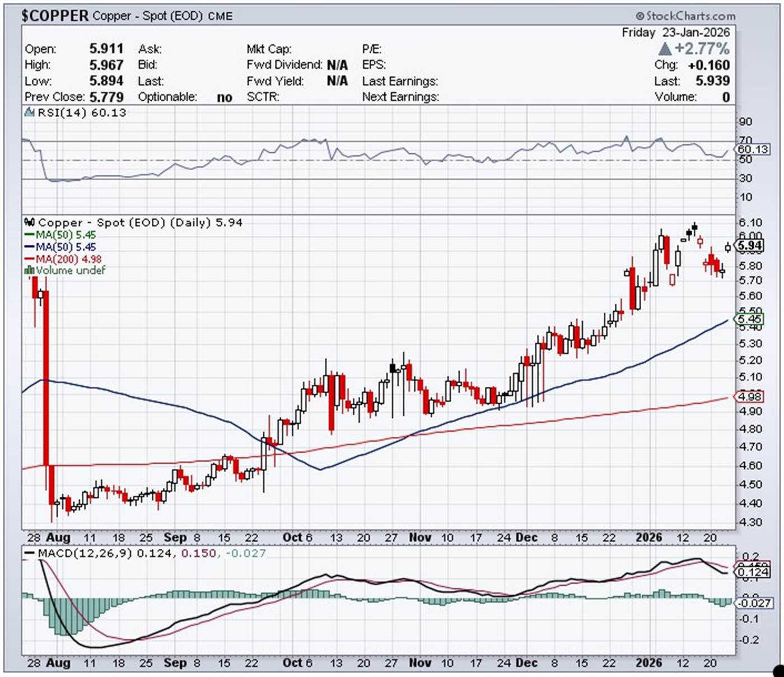Click the candlestick icon beside Copper - Spot (Daily)
This screenshot has width=784, height=677.
pos(30,222)
